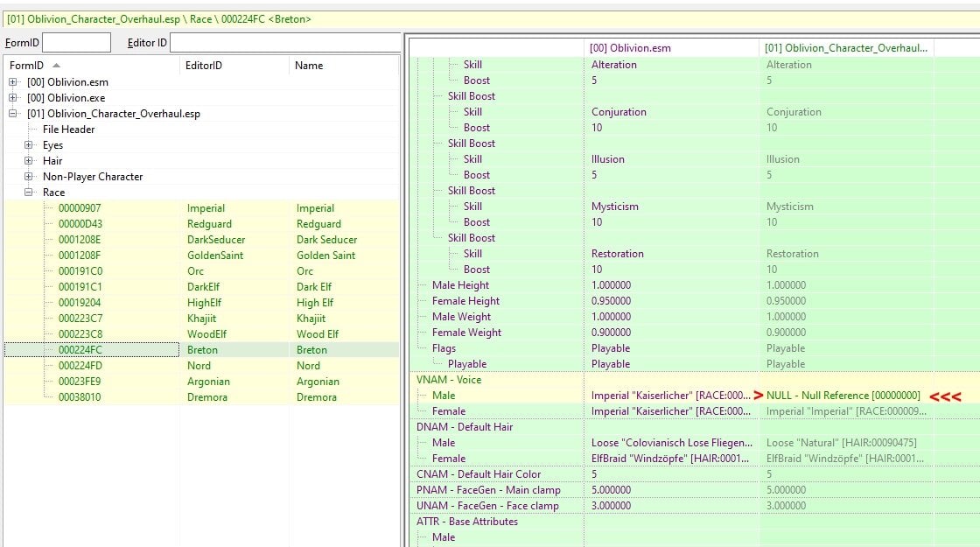Click the Imperial "Imperial" female voice cell
The image size is (980, 547).
846,410
